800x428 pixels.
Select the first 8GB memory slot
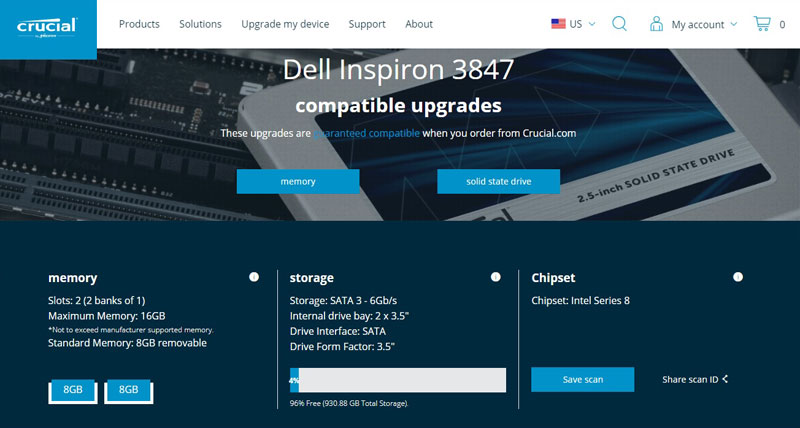click(x=73, y=391)
